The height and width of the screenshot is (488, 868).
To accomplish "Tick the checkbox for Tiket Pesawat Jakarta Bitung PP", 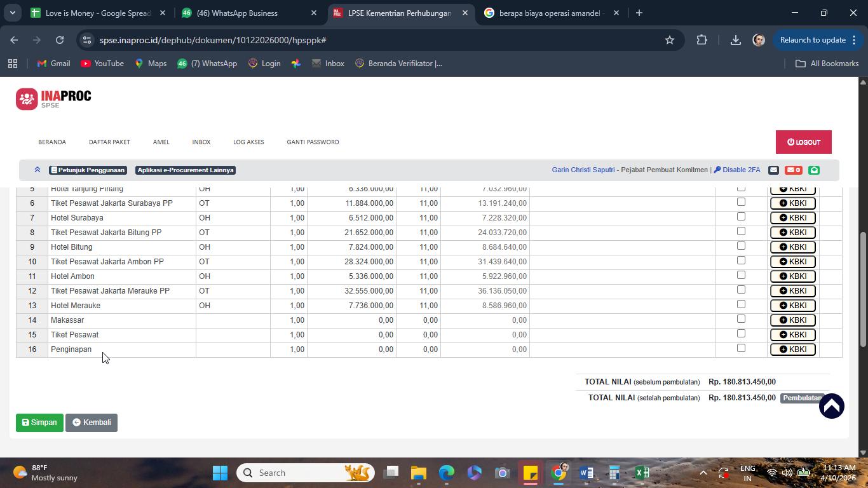I will point(741,231).
